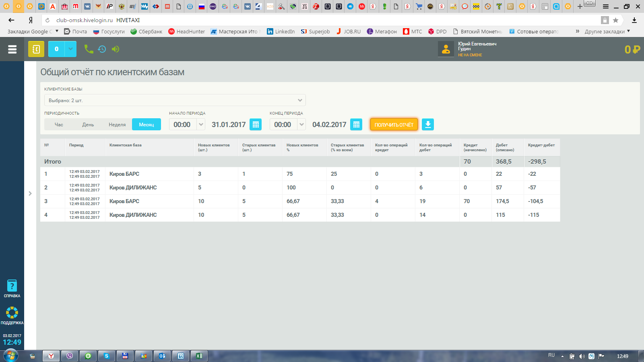
Task: Mute the sound speaker icon
Action: pos(116,49)
